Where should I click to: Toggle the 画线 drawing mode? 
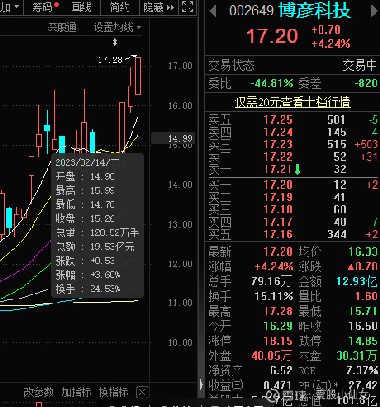tap(82, 7)
